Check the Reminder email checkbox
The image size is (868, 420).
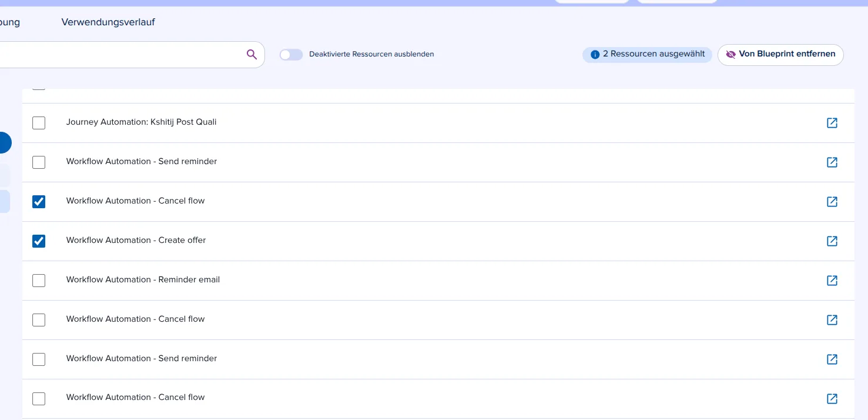point(39,281)
